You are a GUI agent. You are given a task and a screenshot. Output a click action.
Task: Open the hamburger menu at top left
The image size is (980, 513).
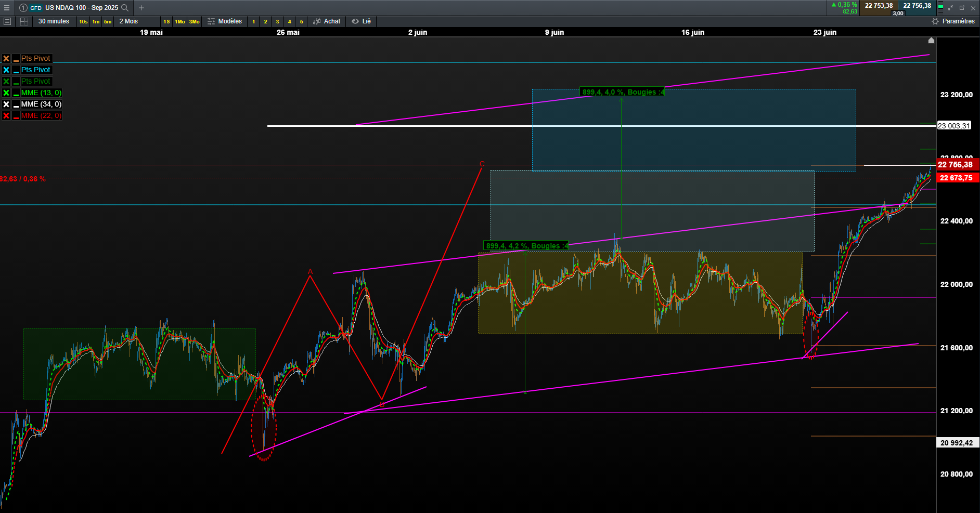tap(7, 8)
